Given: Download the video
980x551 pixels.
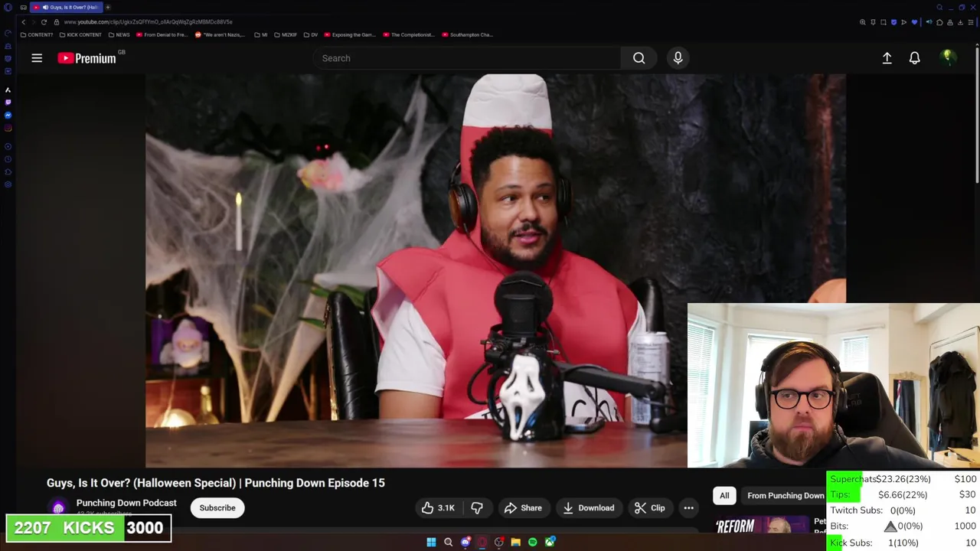Looking at the screenshot, I should (x=588, y=508).
